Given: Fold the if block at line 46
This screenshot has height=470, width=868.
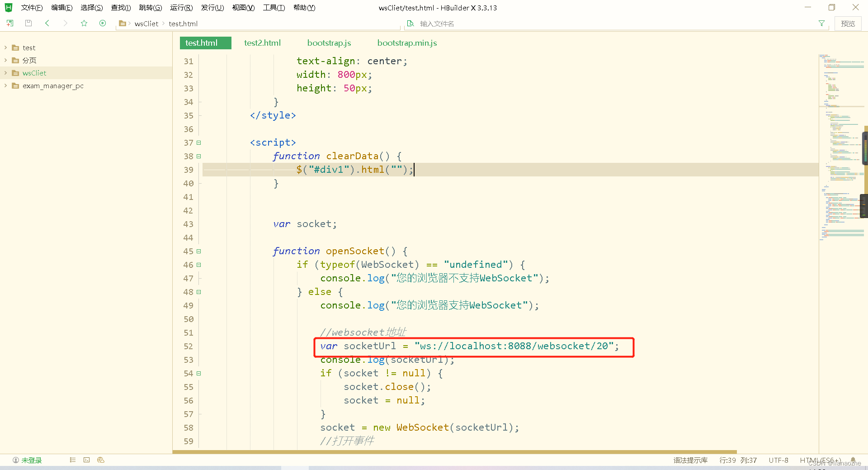Looking at the screenshot, I should (x=198, y=265).
